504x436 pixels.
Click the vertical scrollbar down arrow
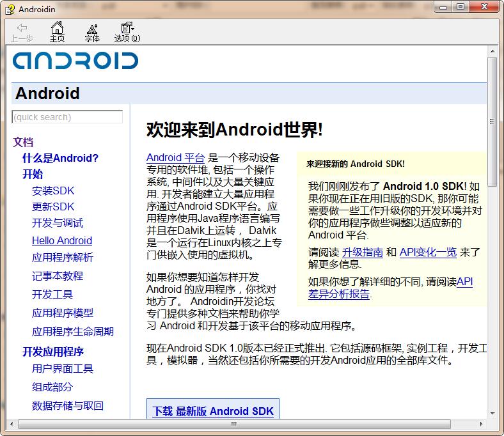coord(492,414)
